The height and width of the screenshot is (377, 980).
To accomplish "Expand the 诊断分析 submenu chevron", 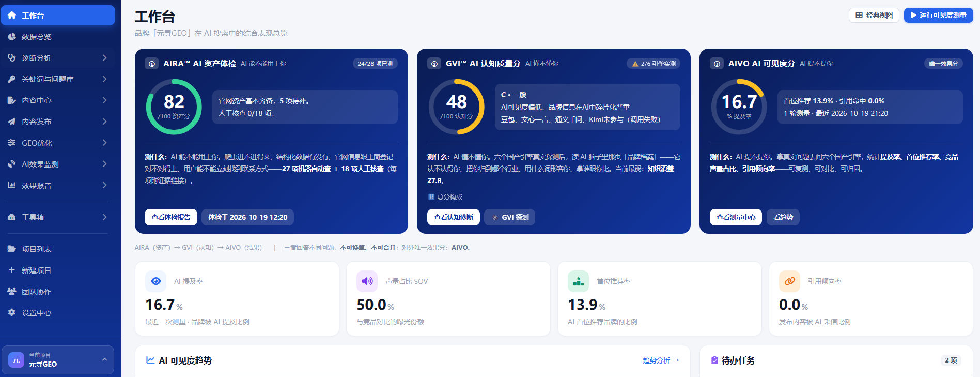I will [104, 58].
